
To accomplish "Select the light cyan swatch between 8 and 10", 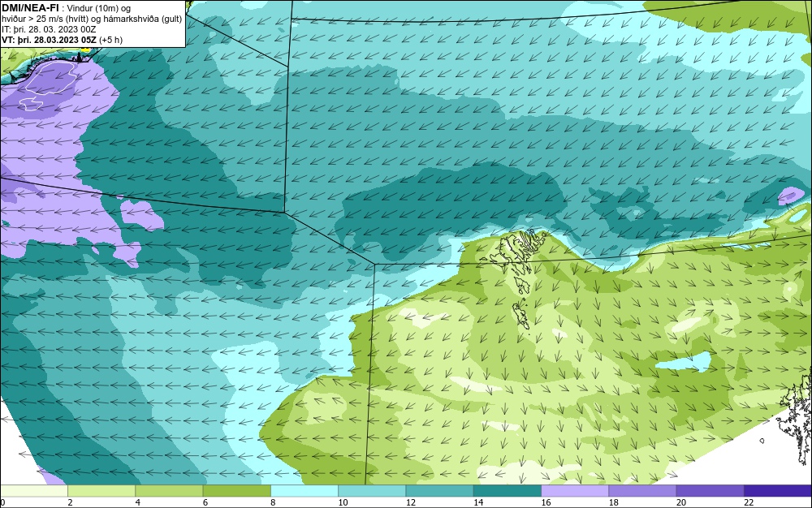I will [x=304, y=490].
